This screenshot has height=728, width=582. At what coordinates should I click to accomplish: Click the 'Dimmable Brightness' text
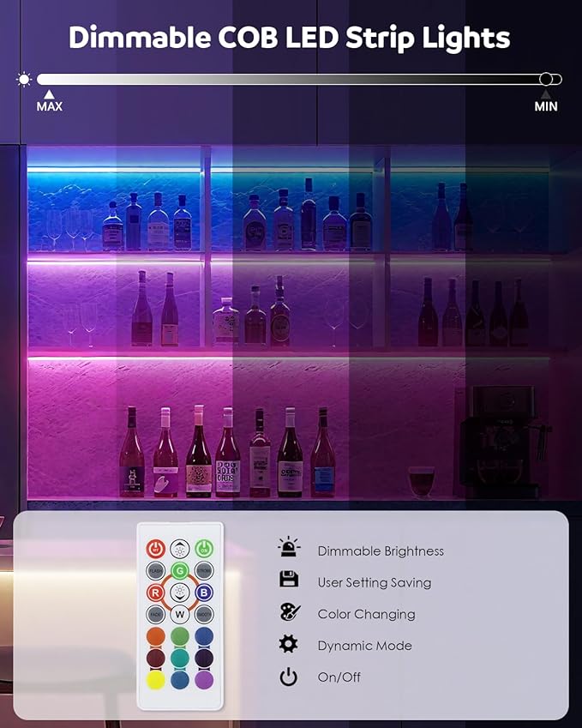(381, 551)
